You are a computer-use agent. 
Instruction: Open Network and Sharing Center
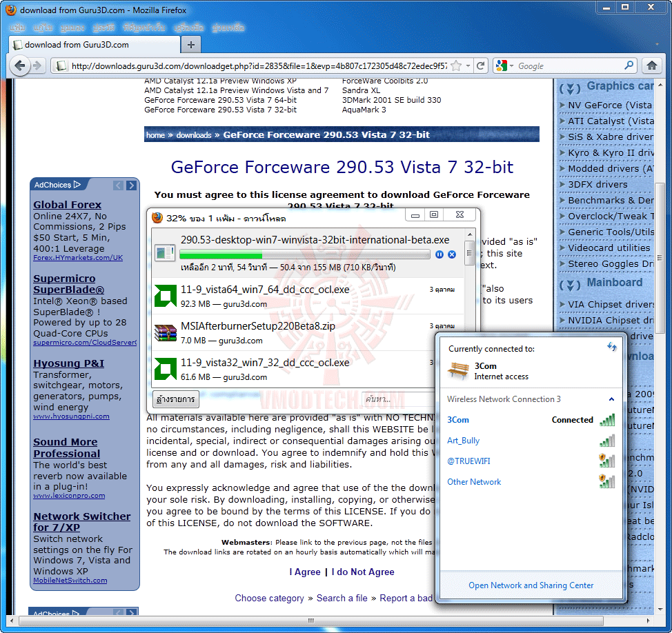(531, 585)
